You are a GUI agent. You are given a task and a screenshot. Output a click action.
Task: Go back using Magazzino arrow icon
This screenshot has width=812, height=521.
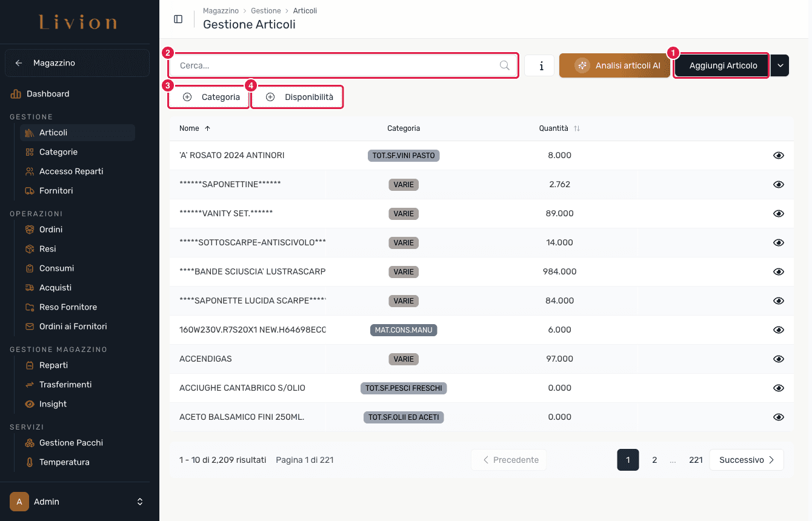pos(19,63)
